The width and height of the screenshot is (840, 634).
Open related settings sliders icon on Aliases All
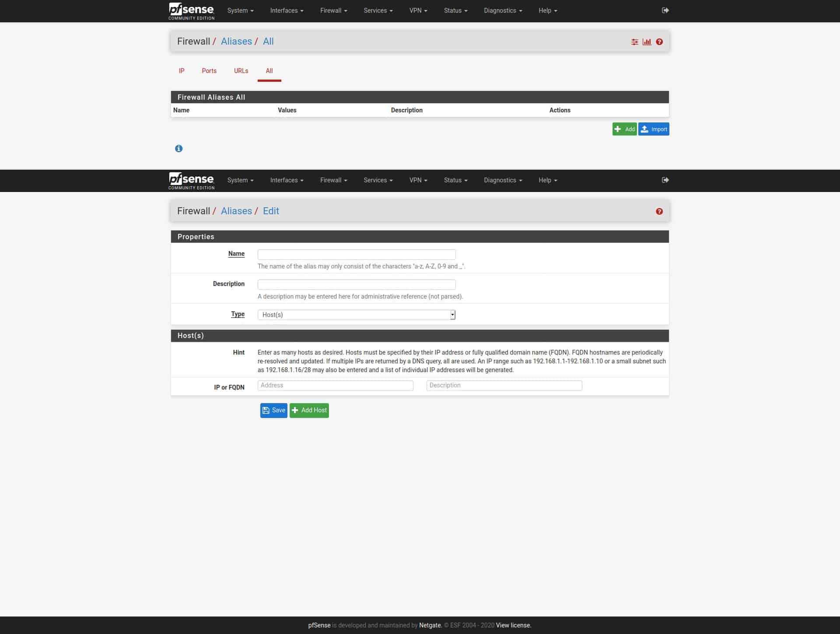(x=634, y=42)
